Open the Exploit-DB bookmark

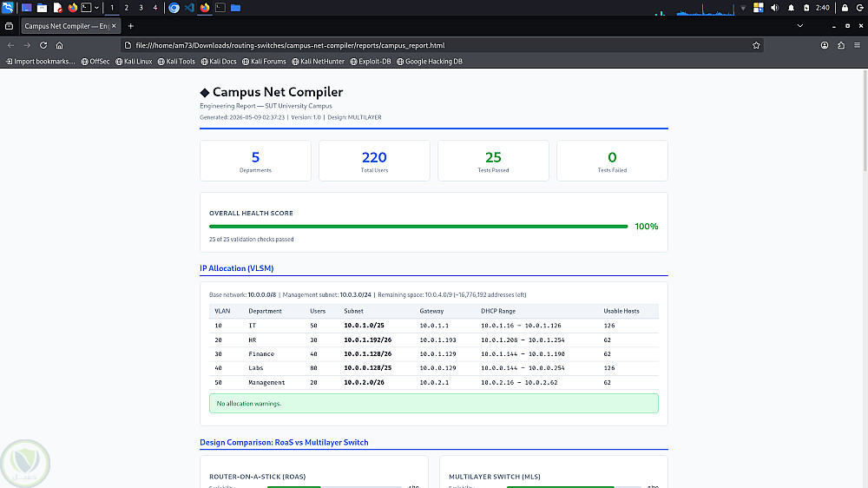(371, 62)
